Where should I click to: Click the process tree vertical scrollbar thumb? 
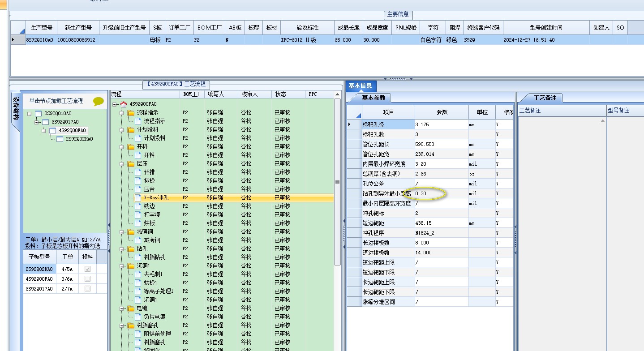pyautogui.click(x=337, y=181)
